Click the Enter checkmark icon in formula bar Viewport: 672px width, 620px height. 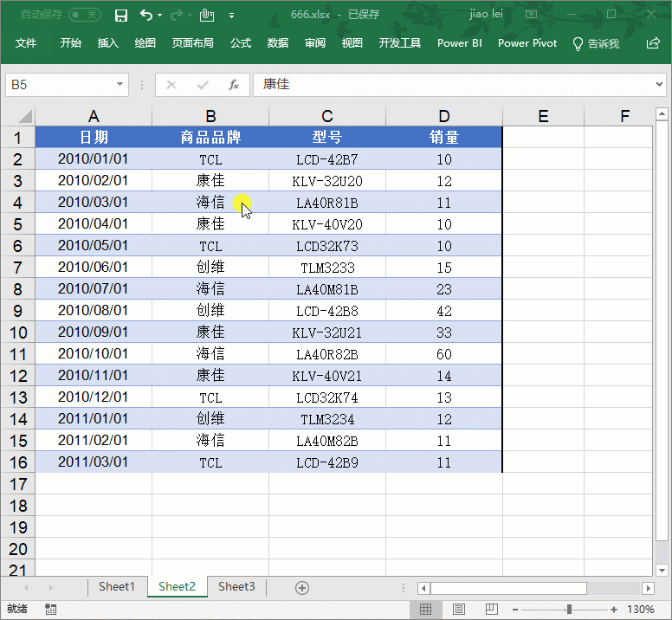coord(203,85)
